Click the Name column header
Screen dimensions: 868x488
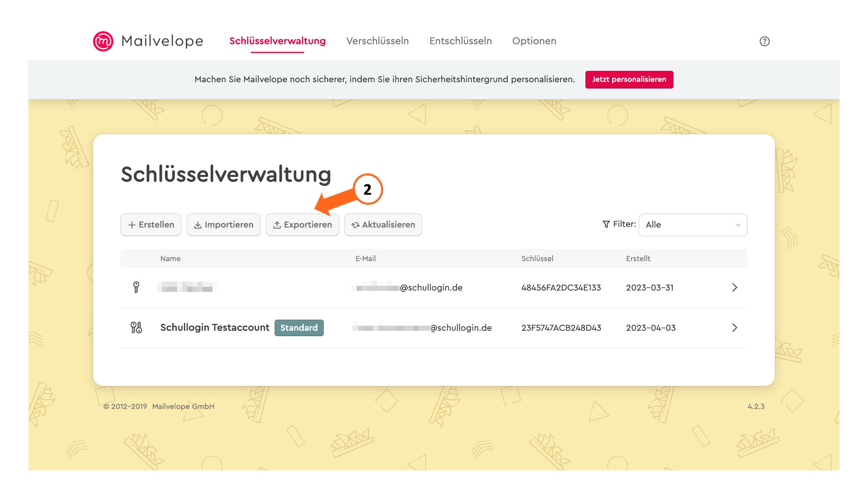tap(170, 258)
